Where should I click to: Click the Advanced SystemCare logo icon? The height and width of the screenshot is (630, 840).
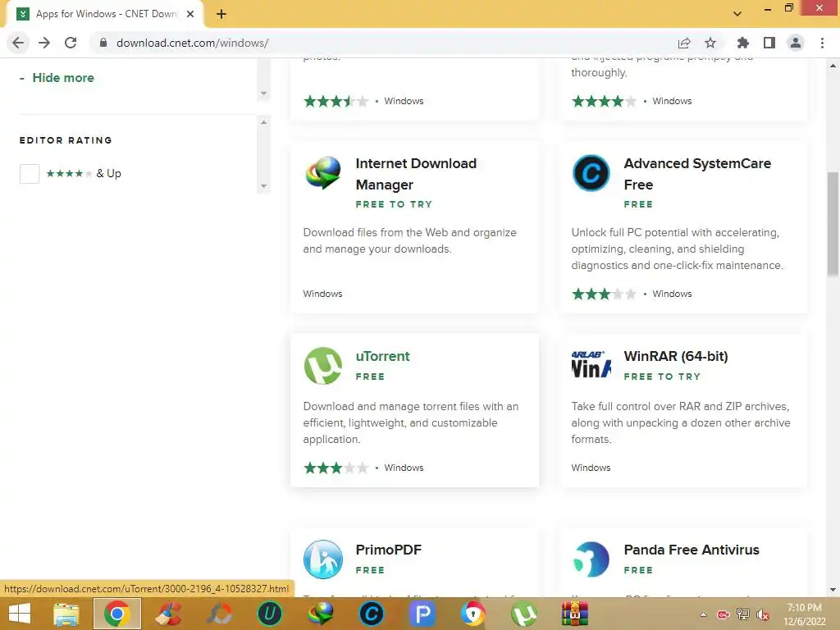[x=591, y=173]
